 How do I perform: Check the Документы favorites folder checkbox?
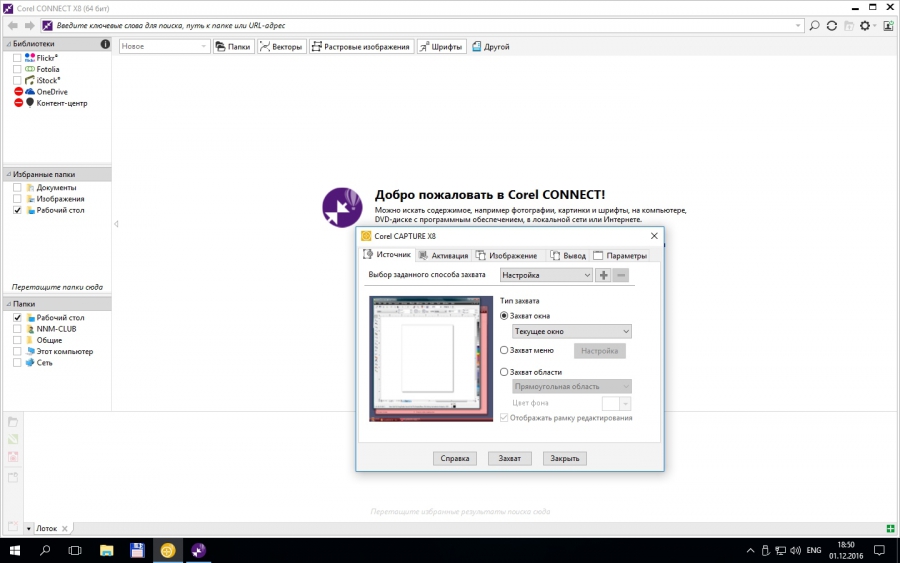[17, 188]
